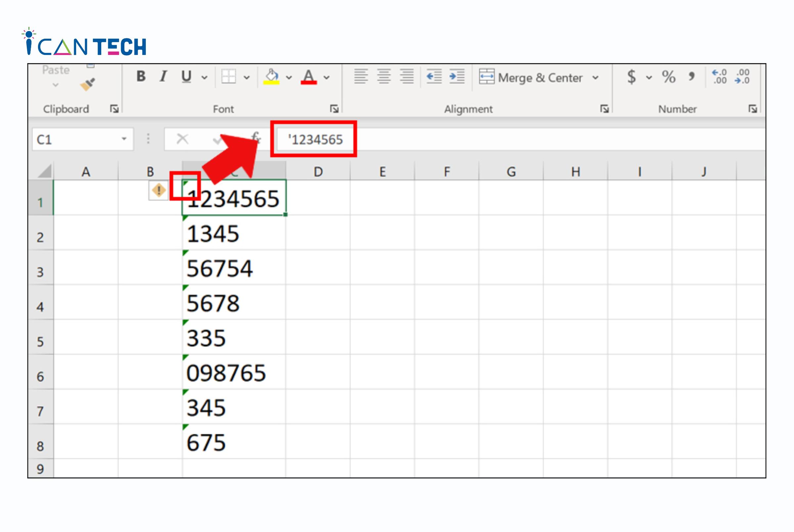
Task: Open Clipboard dialog launcher
Action: coord(114,109)
